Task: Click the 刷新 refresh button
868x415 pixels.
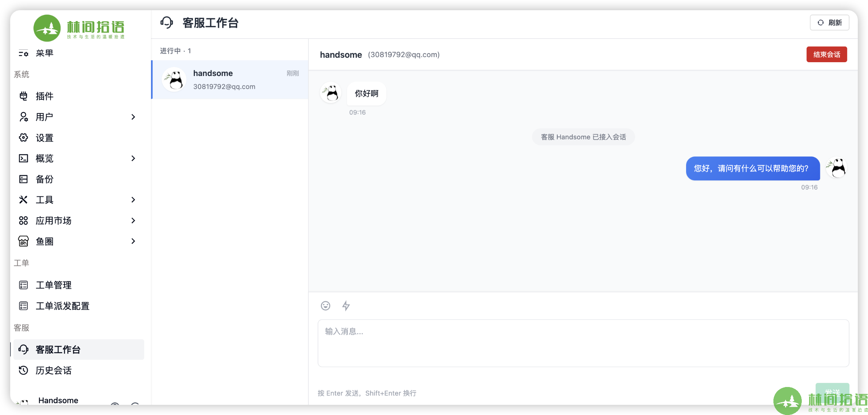Action: 829,23
